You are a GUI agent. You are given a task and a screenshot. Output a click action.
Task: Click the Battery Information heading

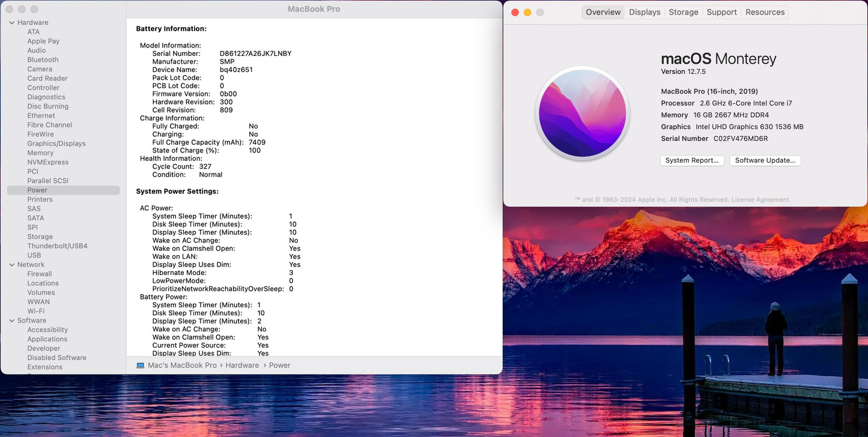coord(171,29)
